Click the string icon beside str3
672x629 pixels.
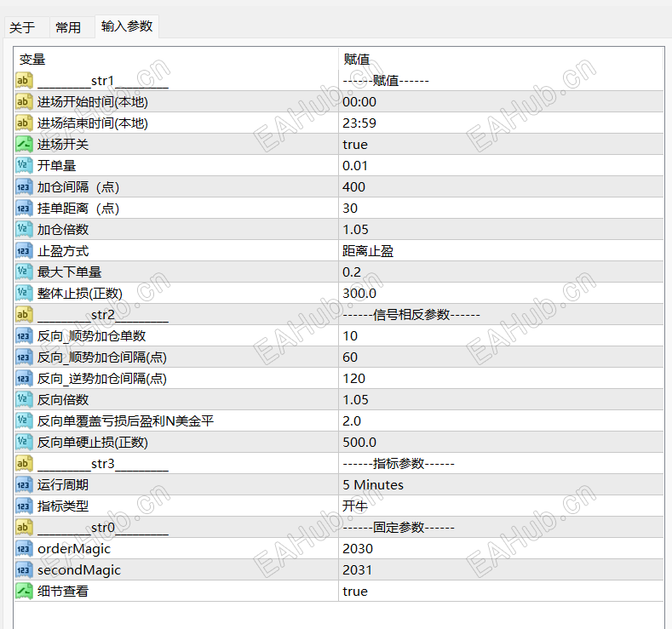click(24, 464)
